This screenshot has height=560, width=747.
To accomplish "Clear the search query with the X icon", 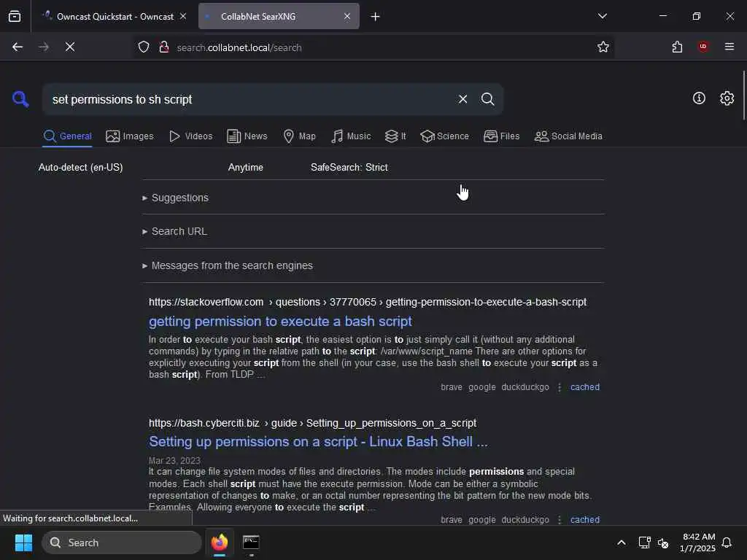I will point(462,99).
